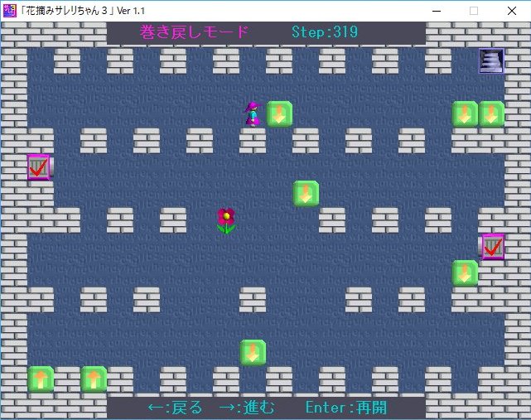
Task: Click the lowest down-arrow block near bottom center
Action: pos(253,352)
